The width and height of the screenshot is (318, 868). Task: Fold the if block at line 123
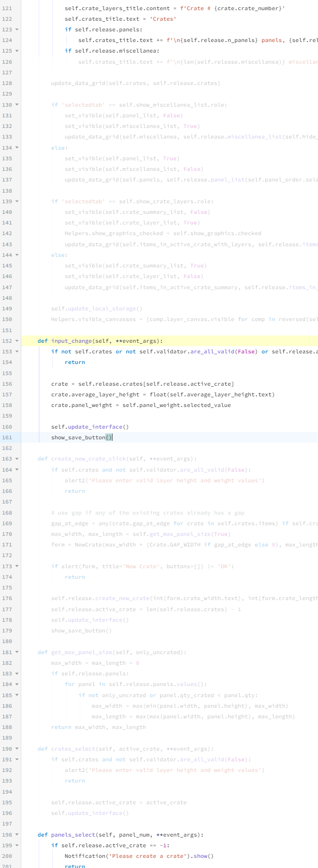click(17, 29)
